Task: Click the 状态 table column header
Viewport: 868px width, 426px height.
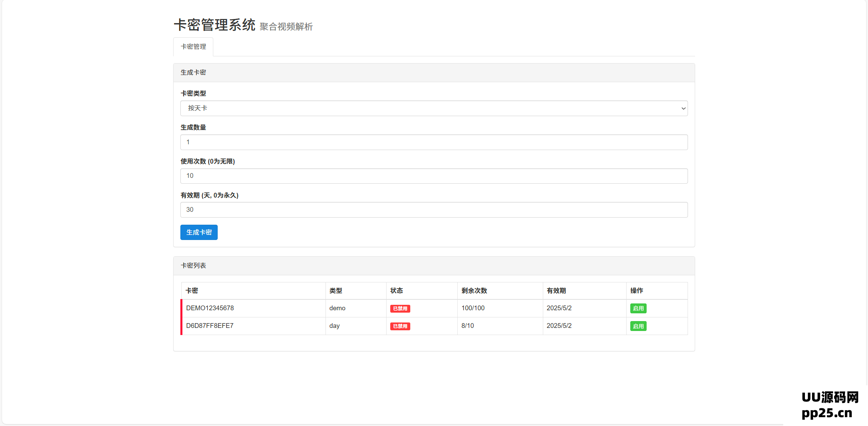Action: (396, 291)
